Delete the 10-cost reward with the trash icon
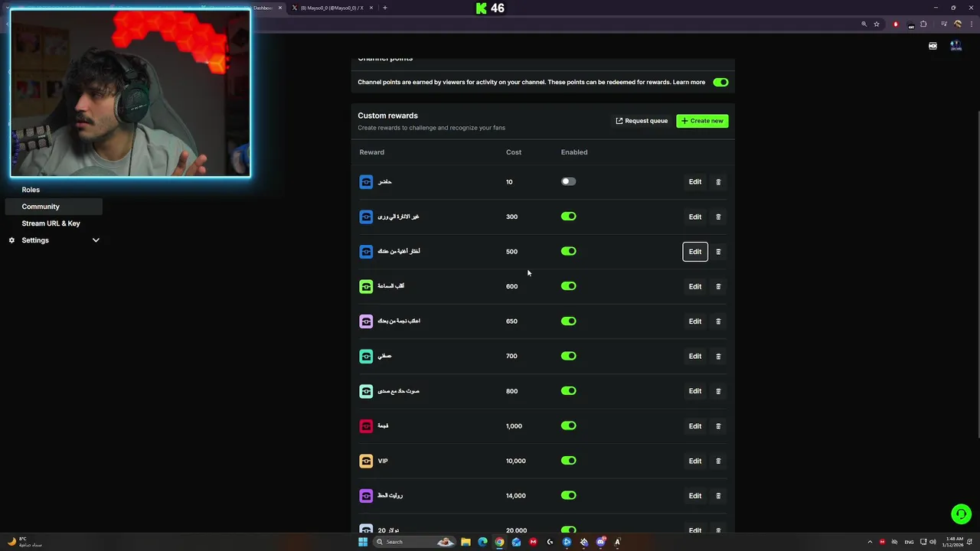The image size is (980, 551). tap(718, 182)
